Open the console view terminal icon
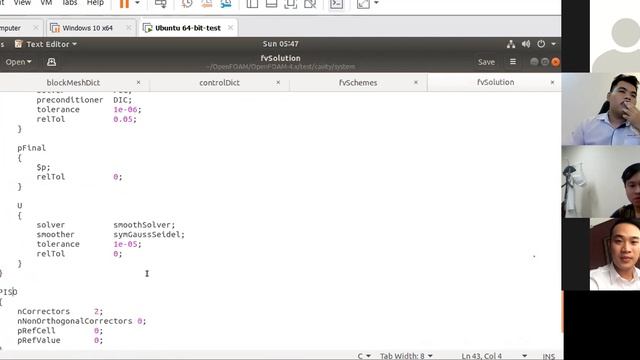Viewport: 640px width, 360px height. pyautogui.click(x=336, y=4)
